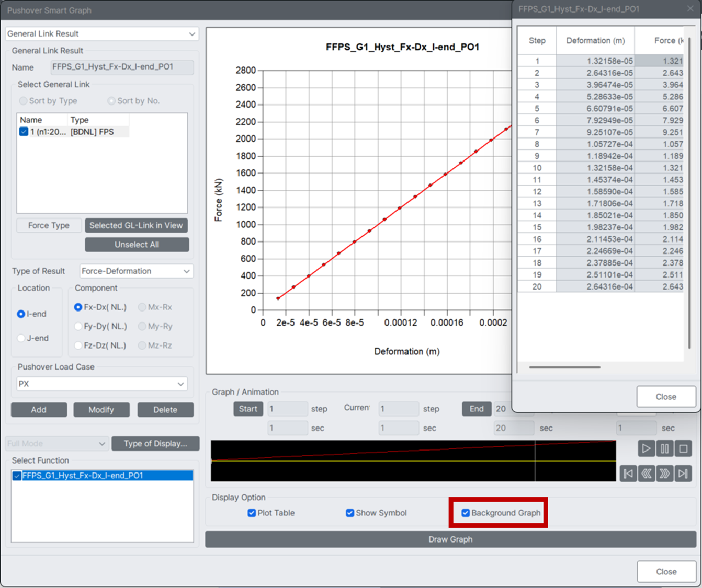Skip to the last animation frame
The image size is (702, 588).
click(x=683, y=474)
